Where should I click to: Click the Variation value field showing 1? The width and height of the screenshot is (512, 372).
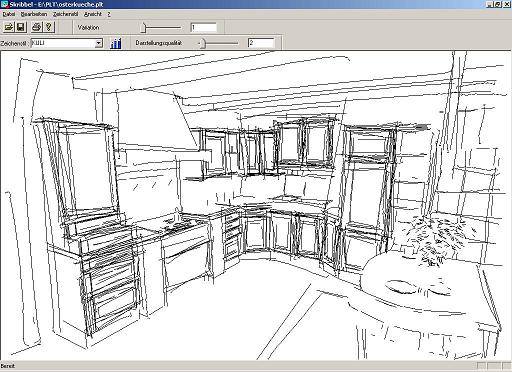(204, 27)
